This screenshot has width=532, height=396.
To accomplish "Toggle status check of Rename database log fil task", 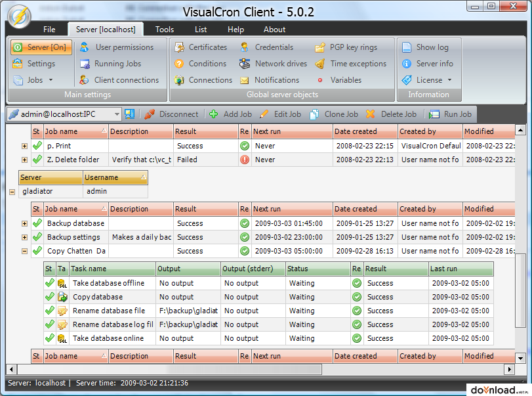I will [x=50, y=324].
